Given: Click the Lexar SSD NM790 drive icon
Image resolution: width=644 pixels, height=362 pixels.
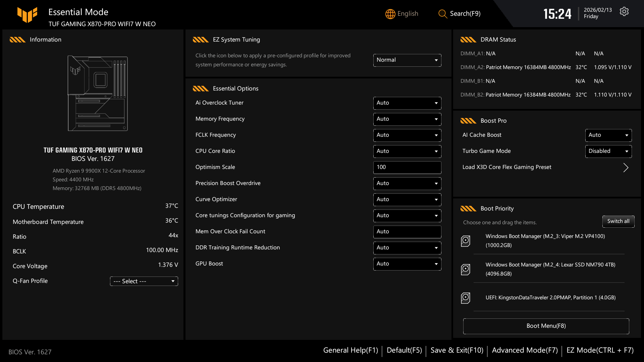Looking at the screenshot, I should click(x=466, y=269).
